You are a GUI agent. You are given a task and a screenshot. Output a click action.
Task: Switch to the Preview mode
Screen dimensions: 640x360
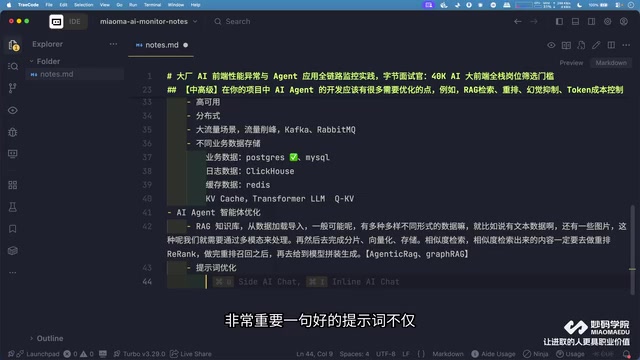point(571,63)
